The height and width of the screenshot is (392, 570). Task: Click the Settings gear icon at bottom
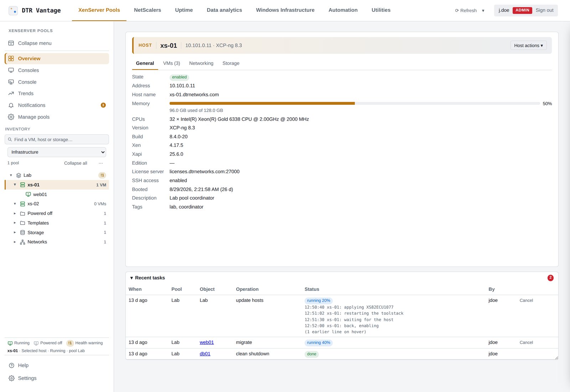11,378
